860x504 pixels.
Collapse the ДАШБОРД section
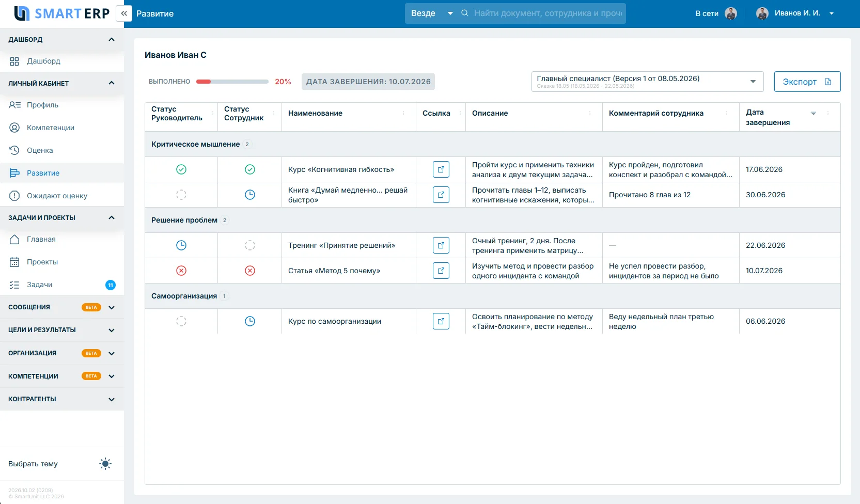coord(112,40)
